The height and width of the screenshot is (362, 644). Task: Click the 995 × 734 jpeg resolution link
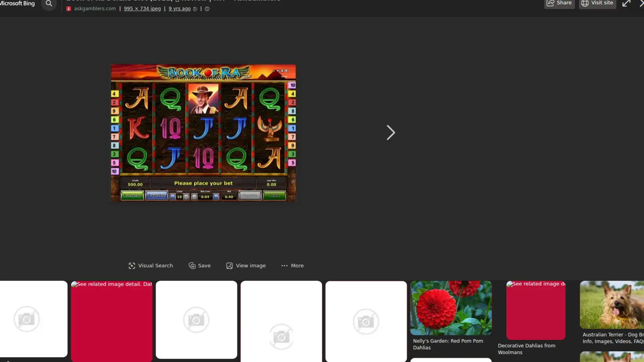142,8
